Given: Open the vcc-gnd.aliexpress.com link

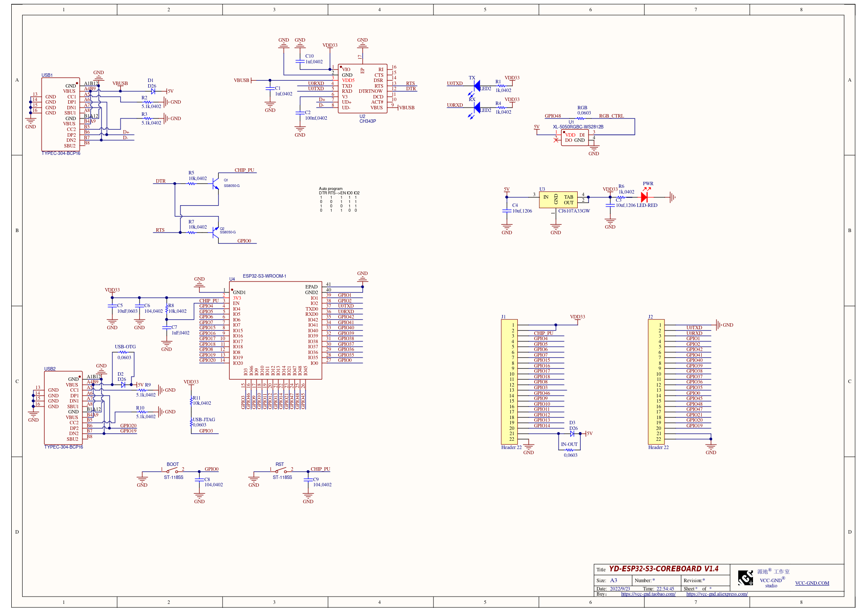Looking at the screenshot, I should pyautogui.click(x=717, y=594).
